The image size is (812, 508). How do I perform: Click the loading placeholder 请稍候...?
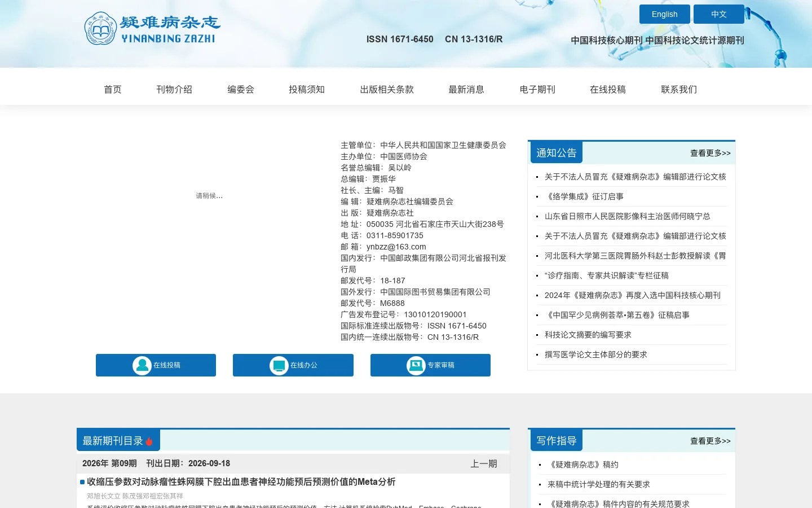coord(209,196)
